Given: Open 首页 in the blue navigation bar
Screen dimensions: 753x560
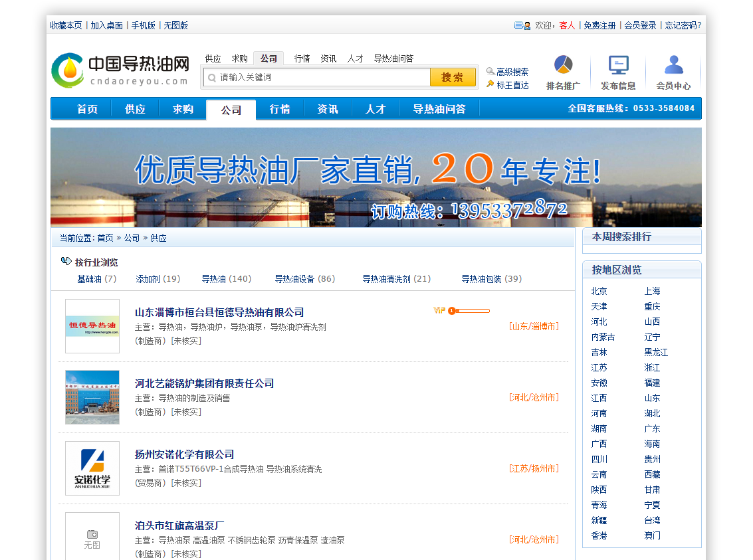Looking at the screenshot, I should 88,109.
